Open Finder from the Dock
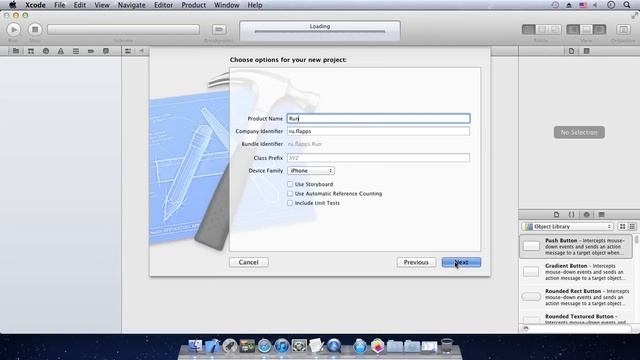Viewport: 640px width, 360px height. coord(195,346)
